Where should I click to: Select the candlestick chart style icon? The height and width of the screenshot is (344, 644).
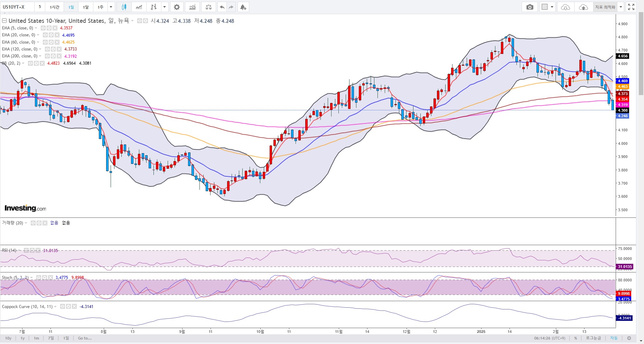[x=124, y=7]
